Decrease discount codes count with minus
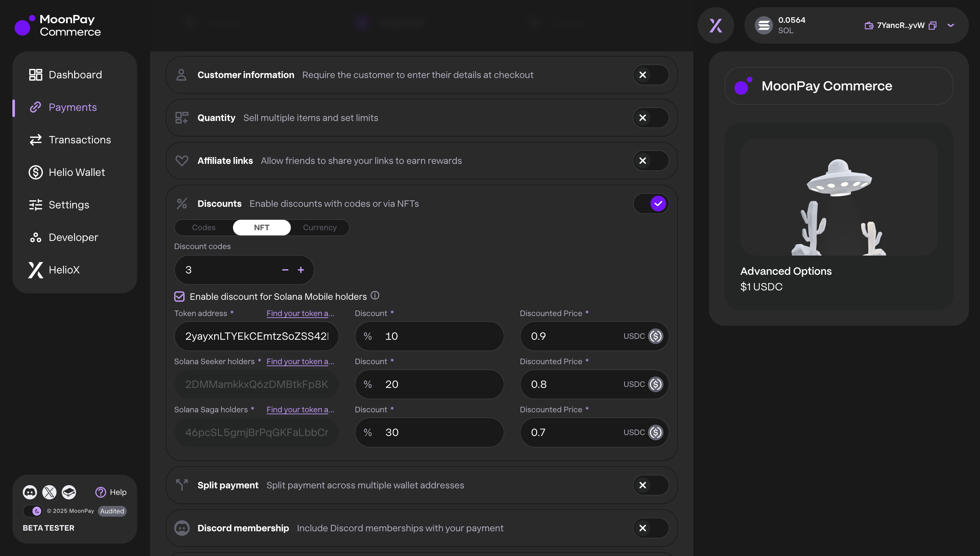980x556 pixels. [x=285, y=270]
